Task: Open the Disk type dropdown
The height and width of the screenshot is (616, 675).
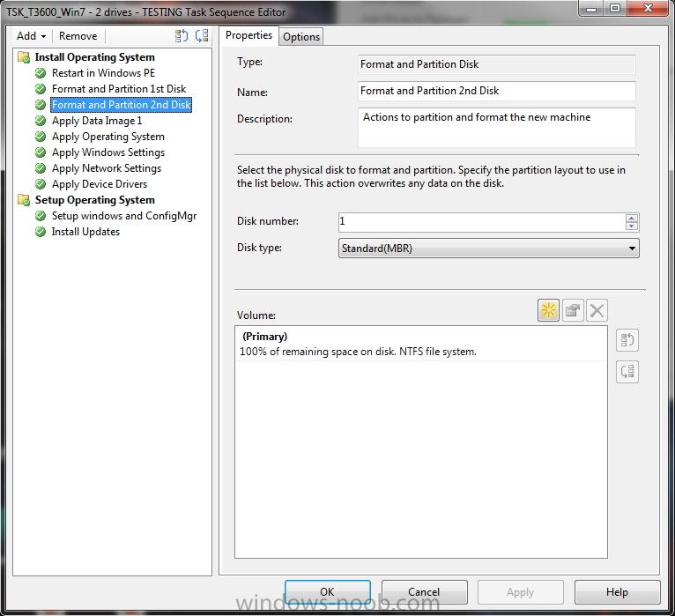Action: tap(489, 249)
